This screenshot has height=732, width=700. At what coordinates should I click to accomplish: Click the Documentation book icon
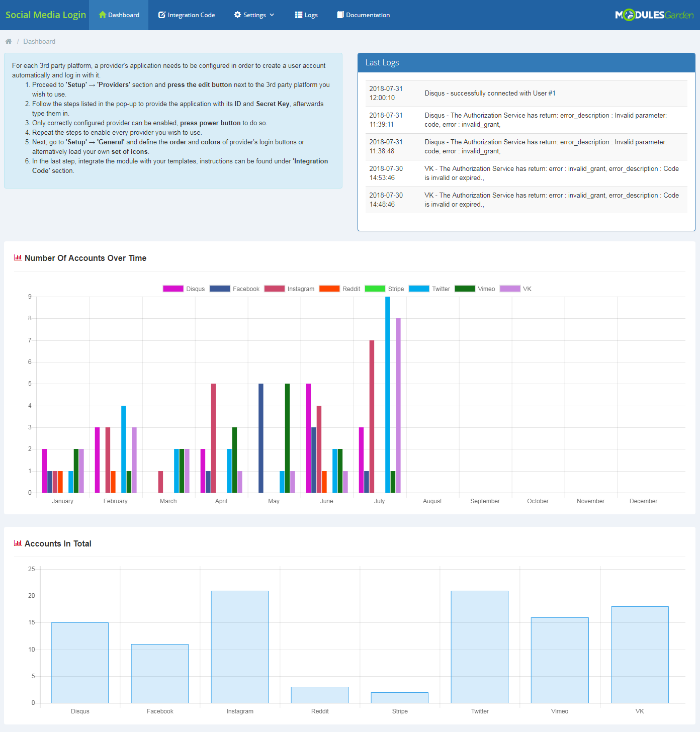tap(340, 15)
